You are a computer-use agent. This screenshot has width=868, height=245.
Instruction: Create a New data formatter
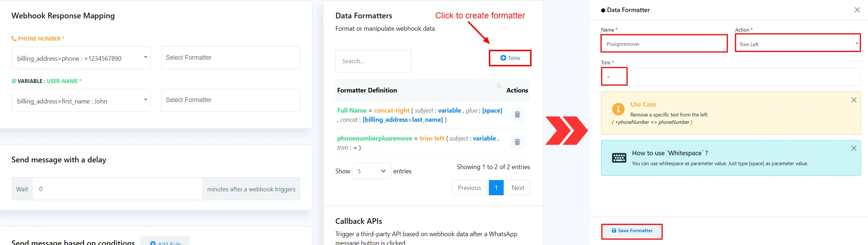510,58
